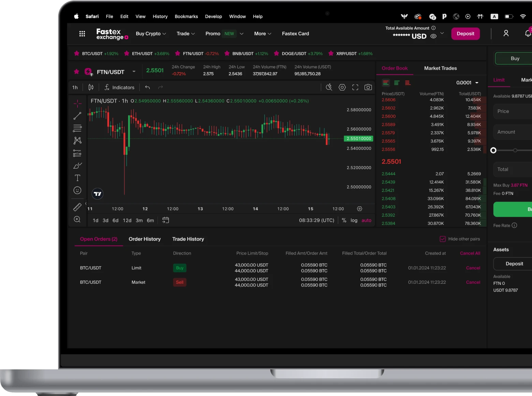Open Safari Bookmarks menu

pos(186,16)
